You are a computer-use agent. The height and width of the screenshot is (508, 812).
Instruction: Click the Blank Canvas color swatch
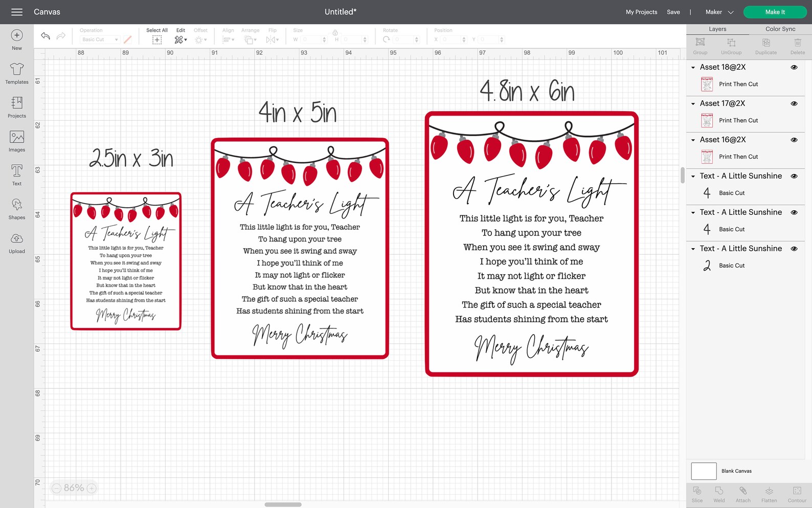click(704, 471)
